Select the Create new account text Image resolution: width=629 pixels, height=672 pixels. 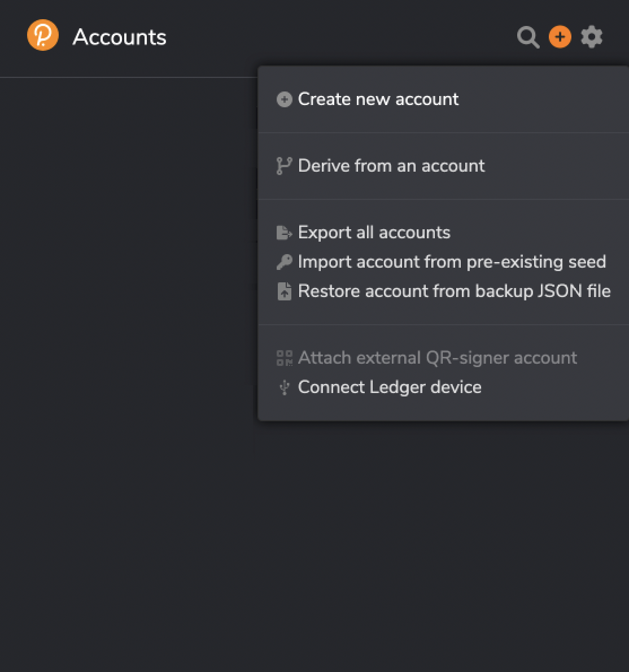(x=378, y=99)
